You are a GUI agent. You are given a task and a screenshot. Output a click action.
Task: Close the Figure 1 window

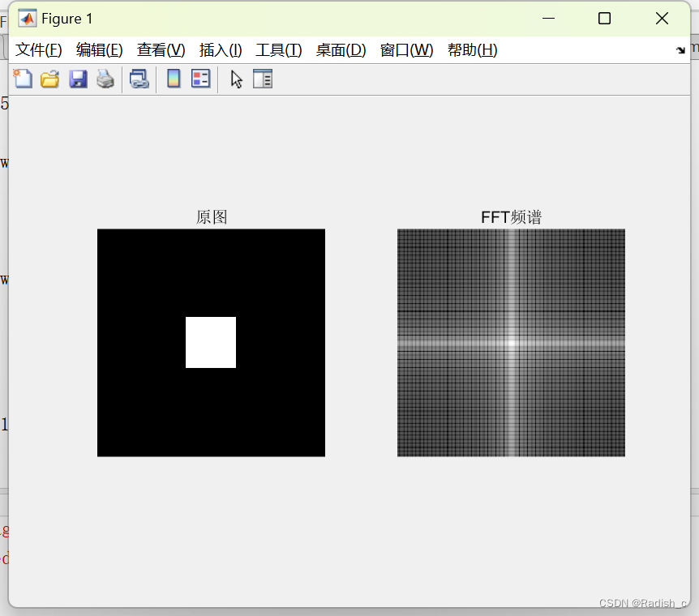pyautogui.click(x=662, y=19)
